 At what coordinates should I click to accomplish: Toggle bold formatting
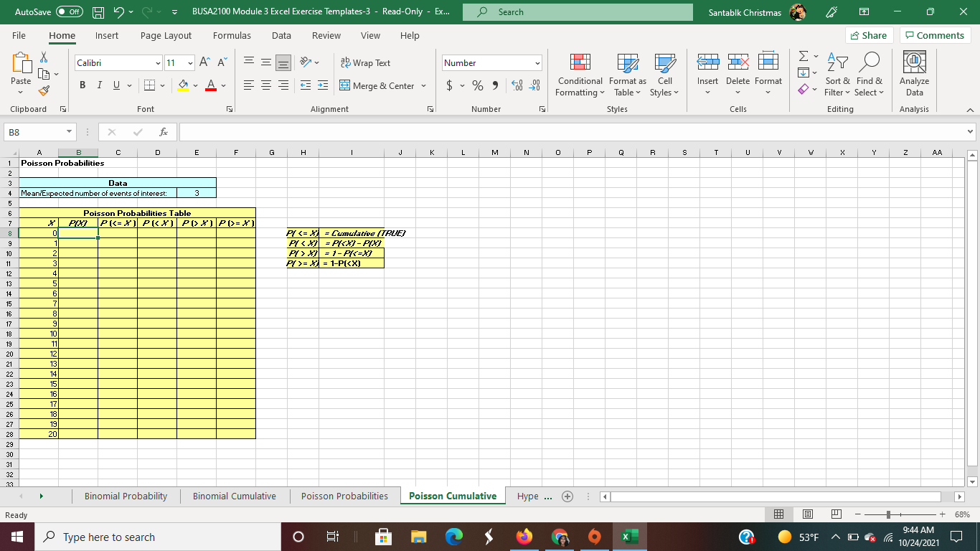(x=81, y=85)
